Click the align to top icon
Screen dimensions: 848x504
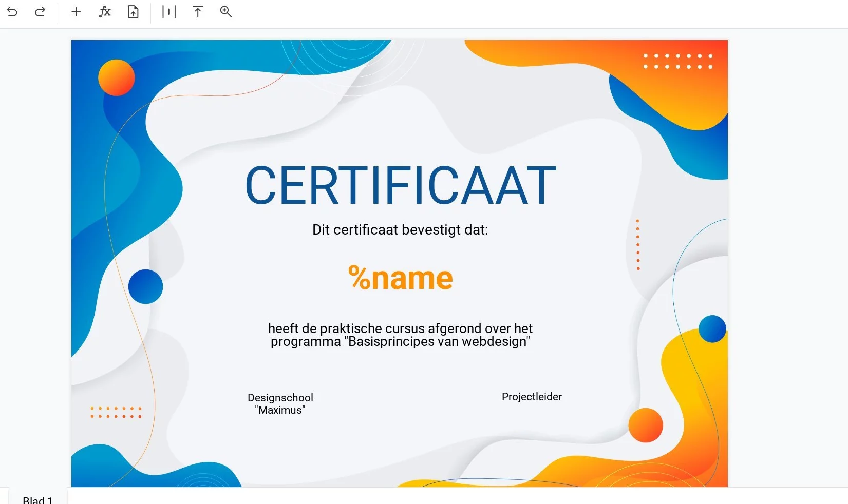point(198,12)
